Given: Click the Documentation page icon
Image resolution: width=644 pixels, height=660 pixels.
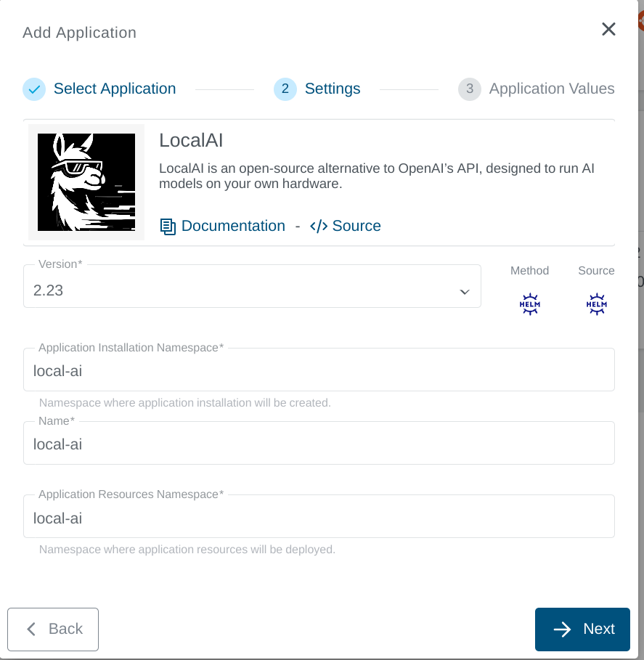Looking at the screenshot, I should coord(168,226).
